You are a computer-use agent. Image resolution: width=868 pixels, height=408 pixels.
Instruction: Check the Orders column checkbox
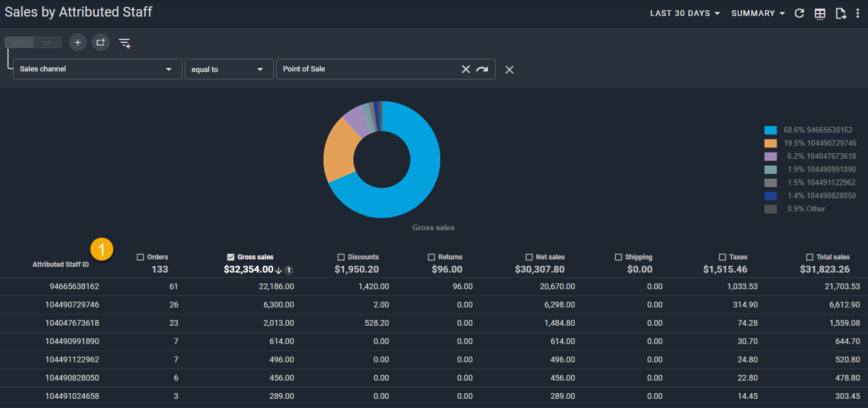(x=141, y=257)
